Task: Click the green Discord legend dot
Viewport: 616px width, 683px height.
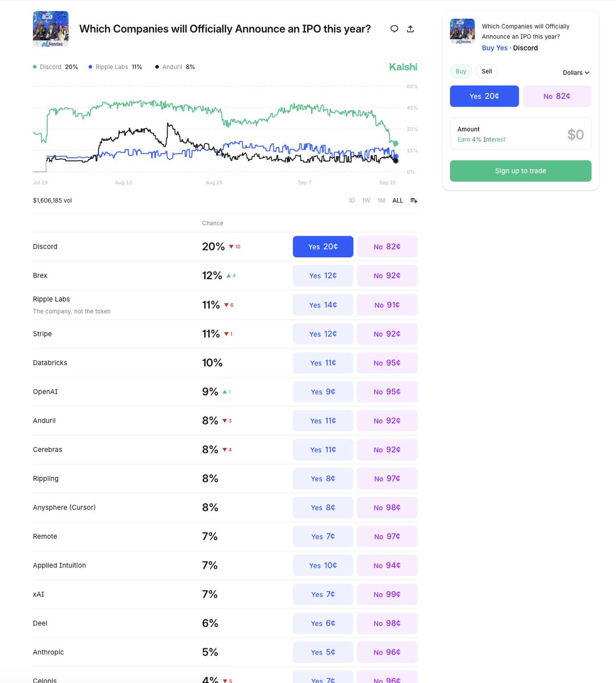Action: 35,67
